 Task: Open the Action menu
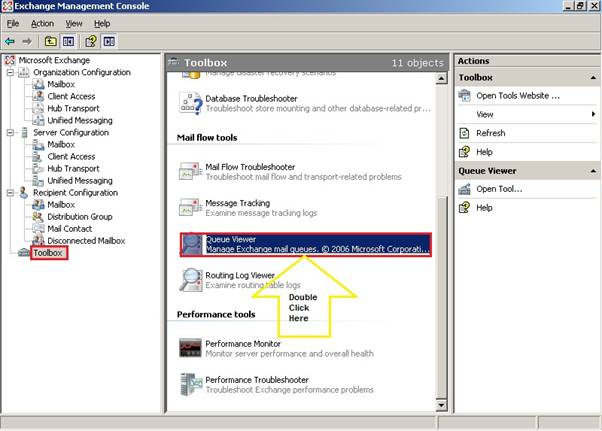(x=42, y=23)
